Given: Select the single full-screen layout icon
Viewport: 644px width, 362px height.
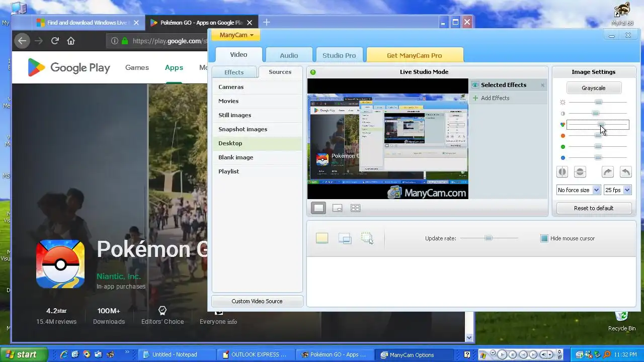Looking at the screenshot, I should click(x=318, y=208).
